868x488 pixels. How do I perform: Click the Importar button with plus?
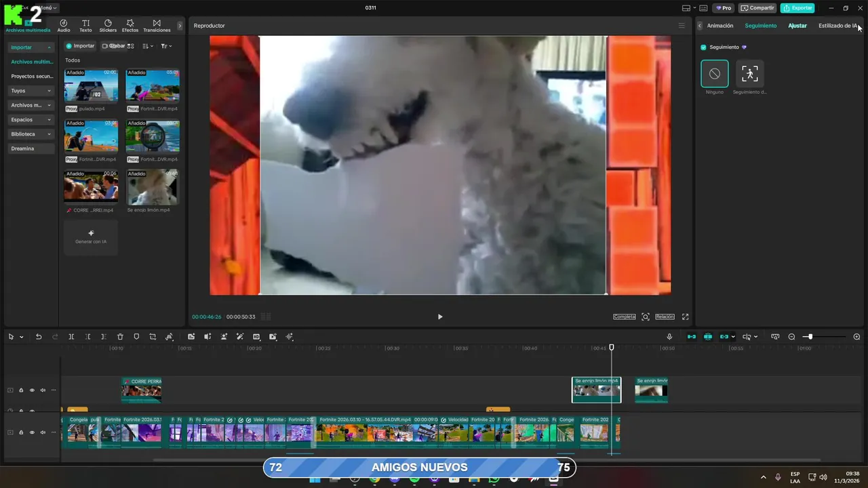(80, 46)
